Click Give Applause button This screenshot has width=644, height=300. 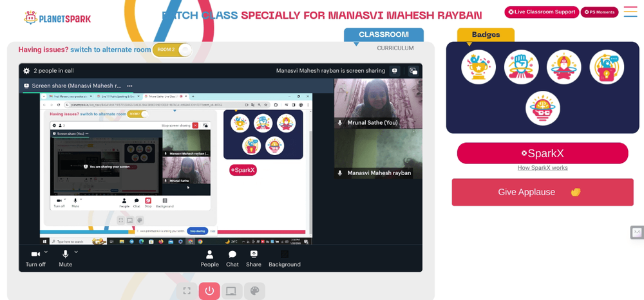pyautogui.click(x=542, y=192)
